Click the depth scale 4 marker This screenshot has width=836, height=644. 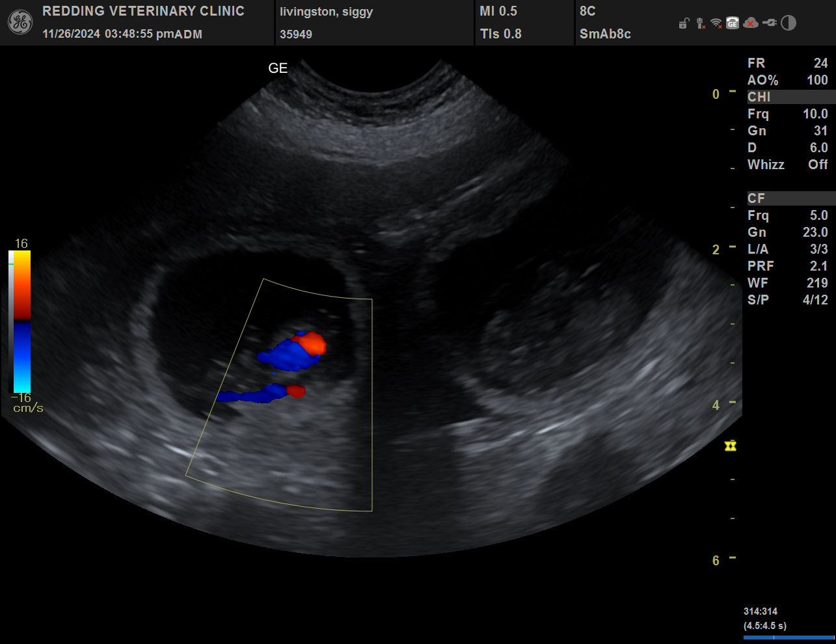click(x=716, y=405)
